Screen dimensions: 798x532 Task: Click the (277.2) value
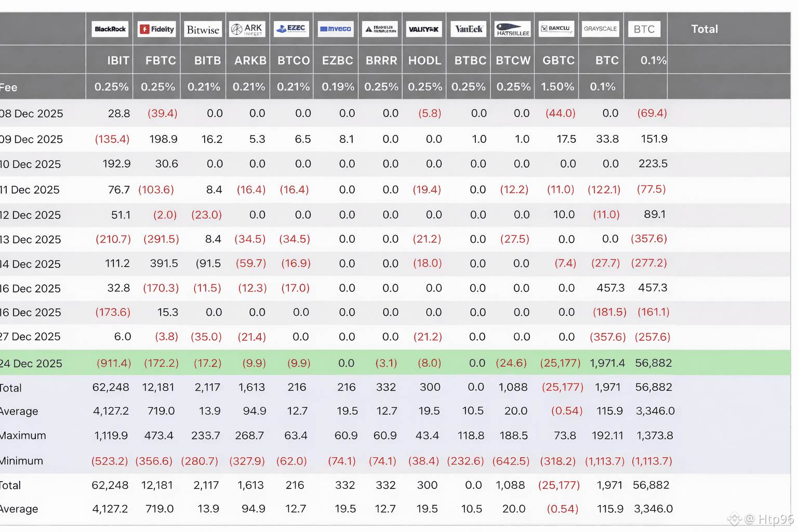(649, 263)
